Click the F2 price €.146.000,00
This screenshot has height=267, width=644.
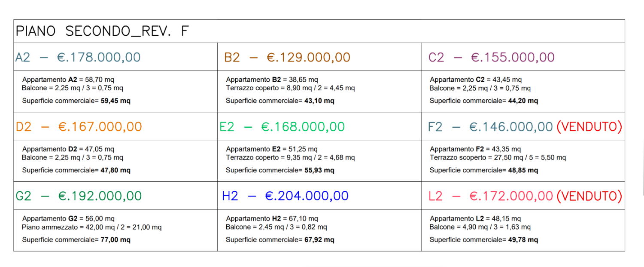[490, 127]
